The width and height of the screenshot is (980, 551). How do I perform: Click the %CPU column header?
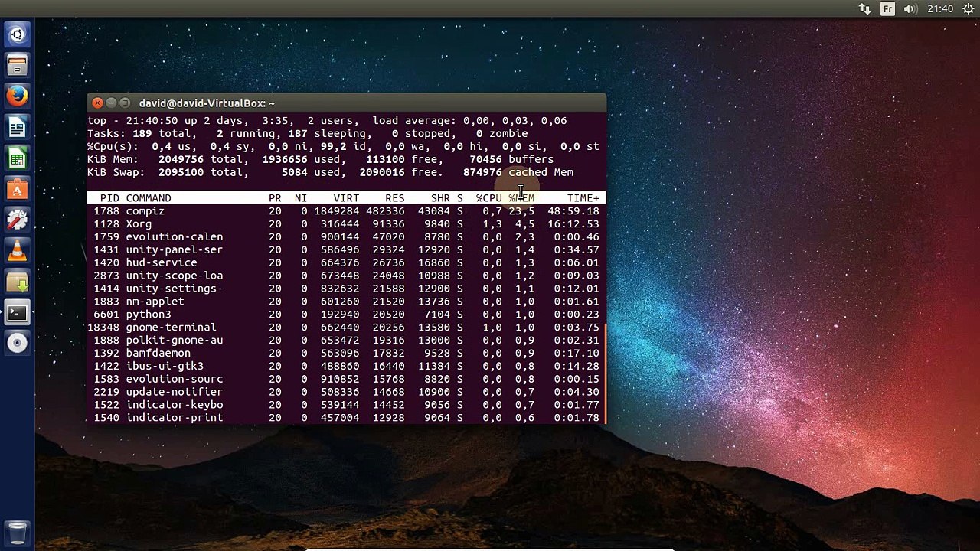(x=488, y=198)
